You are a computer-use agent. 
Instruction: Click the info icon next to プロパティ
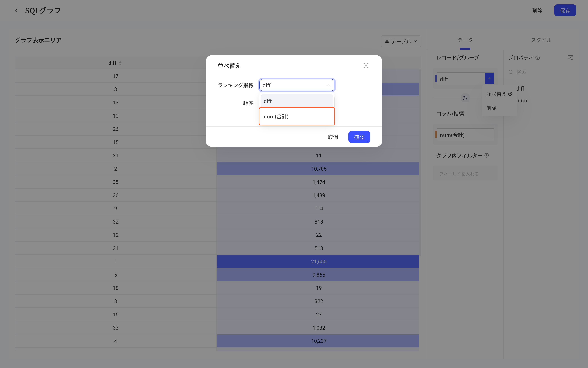[x=538, y=58]
